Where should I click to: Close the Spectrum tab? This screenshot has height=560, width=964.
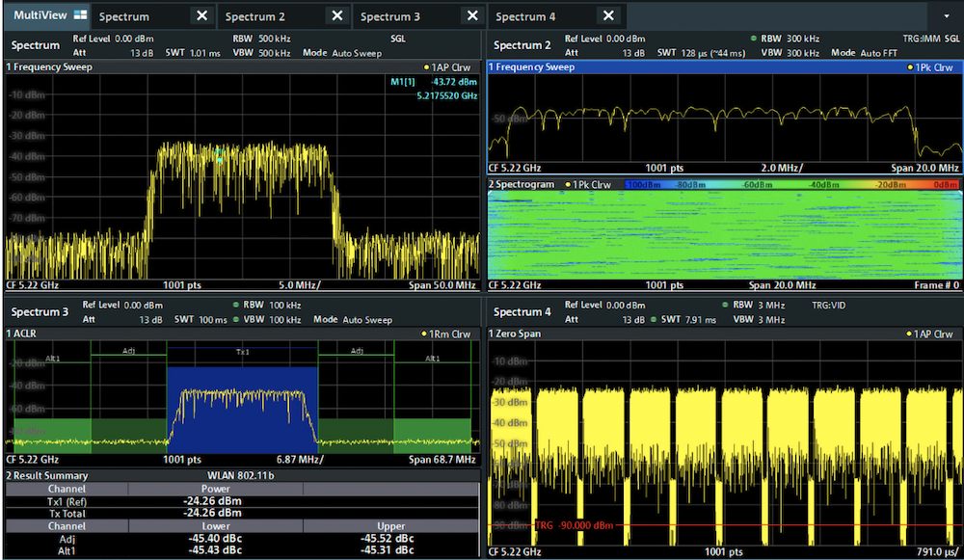pos(201,16)
